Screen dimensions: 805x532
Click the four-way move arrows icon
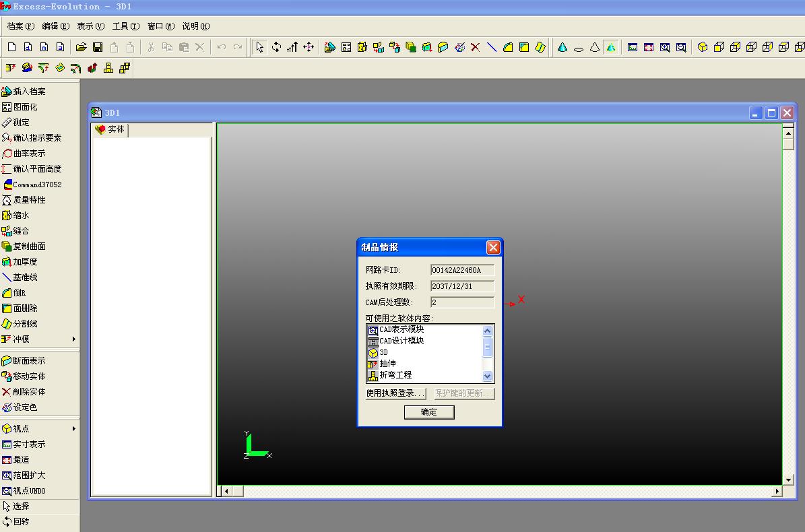pos(309,47)
